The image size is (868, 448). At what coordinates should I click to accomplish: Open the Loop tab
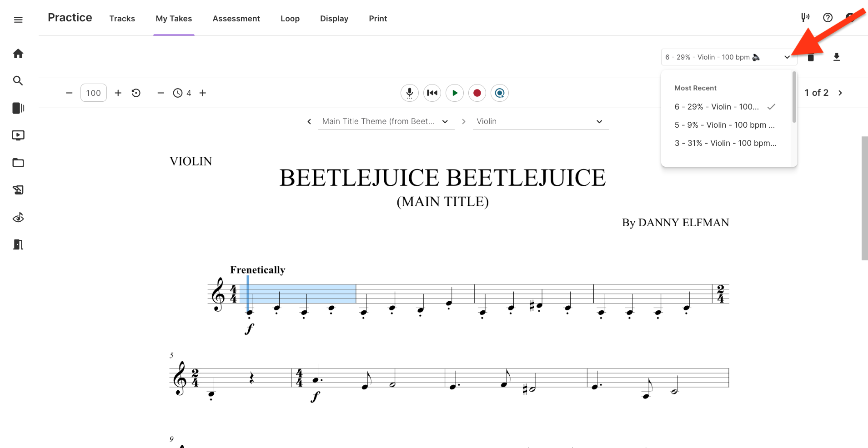(290, 19)
